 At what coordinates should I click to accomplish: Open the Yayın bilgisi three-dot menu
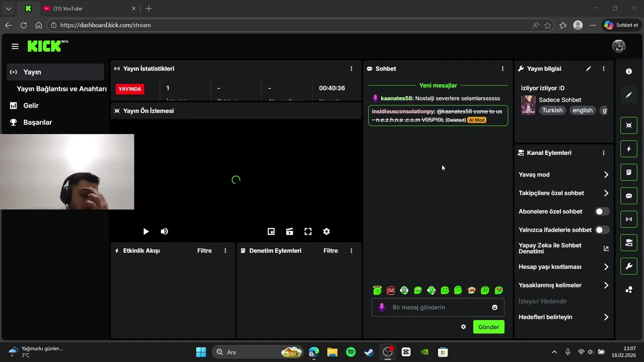pos(604,69)
